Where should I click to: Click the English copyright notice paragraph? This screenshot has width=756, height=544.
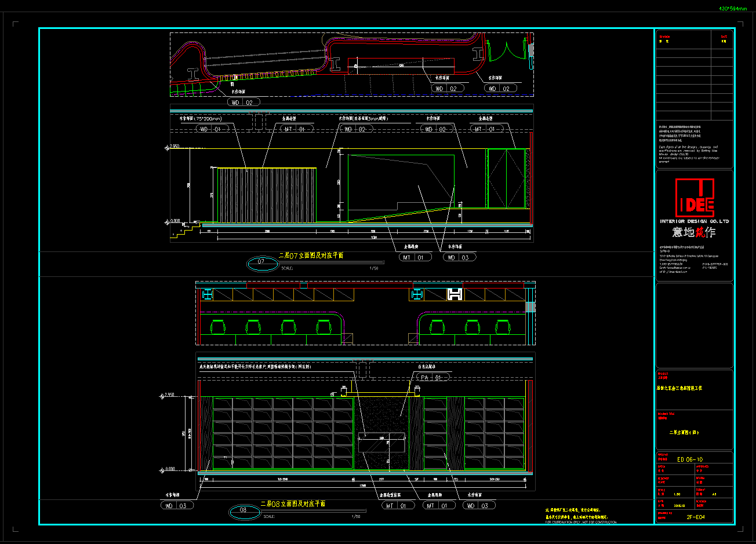(689, 155)
